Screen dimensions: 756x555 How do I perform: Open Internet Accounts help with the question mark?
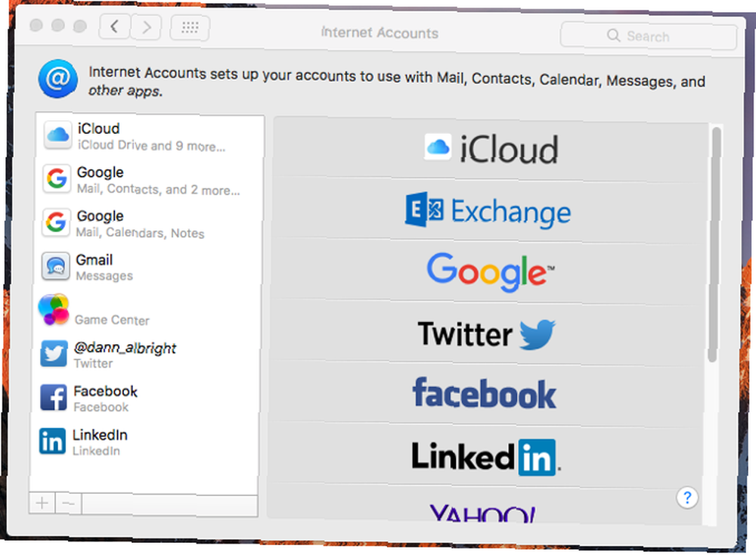687,497
